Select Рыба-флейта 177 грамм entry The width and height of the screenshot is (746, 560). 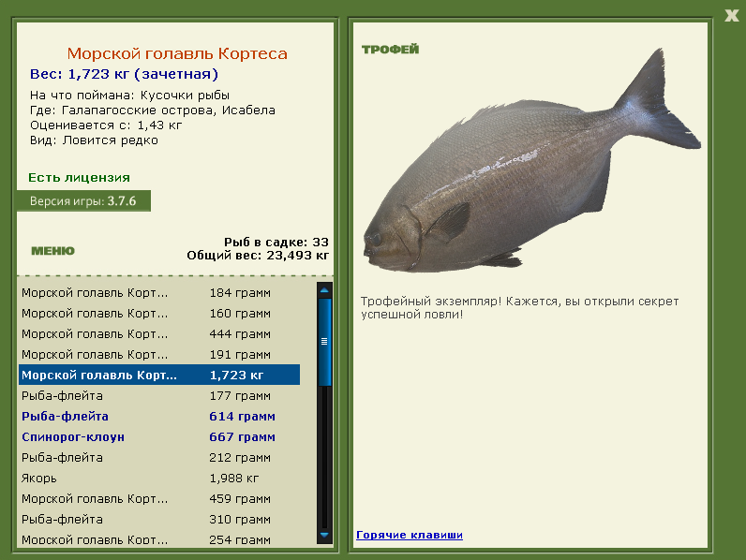click(x=159, y=396)
